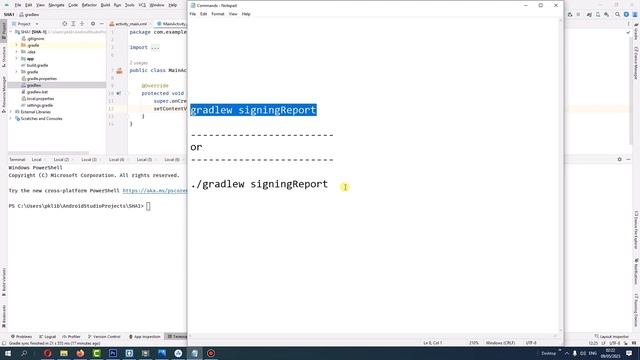This screenshot has width=640, height=360.
Task: Open Windows Start menu
Action: (8, 353)
